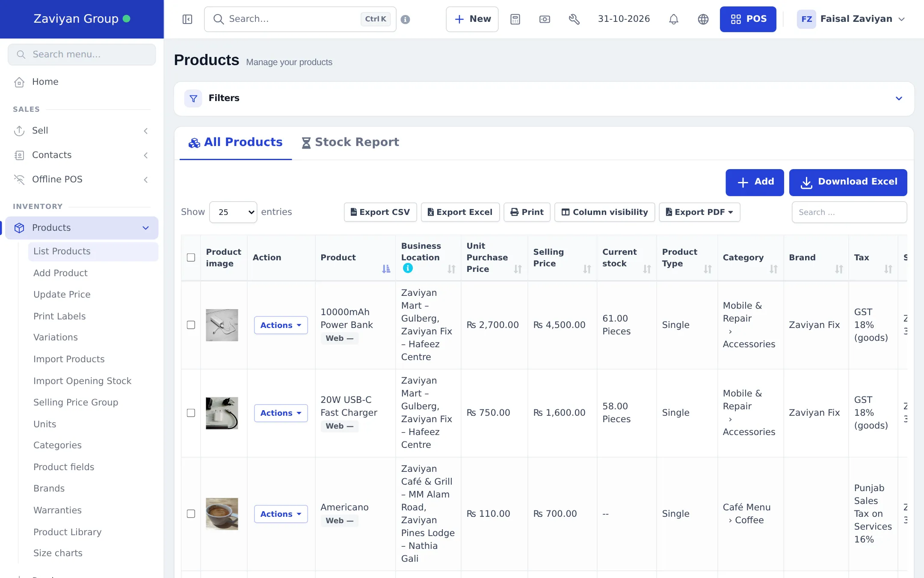Open Export PDF dropdown
This screenshot has width=924, height=578.
pyautogui.click(x=699, y=212)
